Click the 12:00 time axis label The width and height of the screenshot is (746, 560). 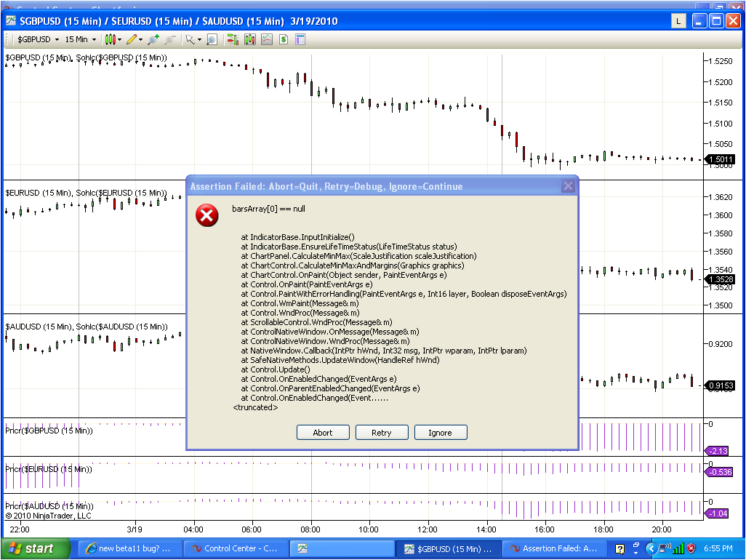pos(428,529)
